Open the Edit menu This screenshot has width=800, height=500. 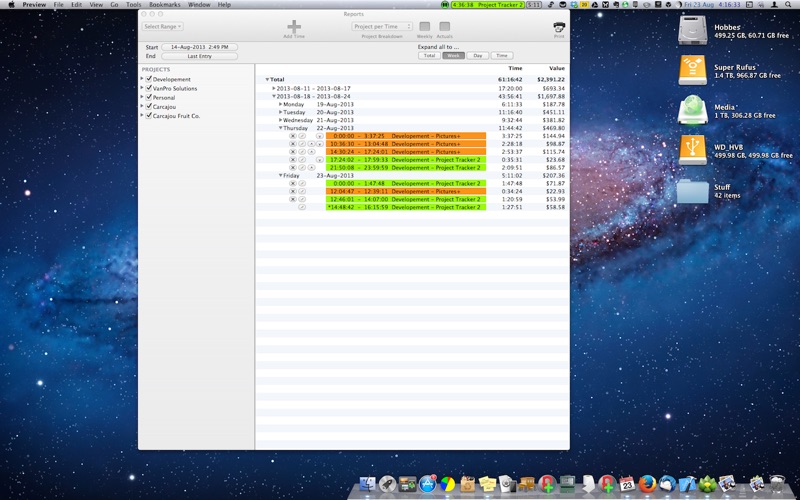[77, 5]
